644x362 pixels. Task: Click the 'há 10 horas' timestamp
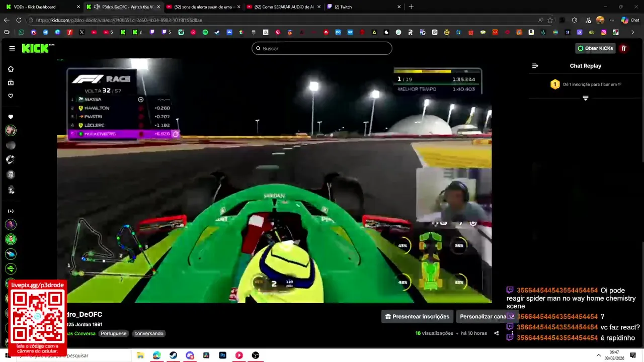[474, 333]
